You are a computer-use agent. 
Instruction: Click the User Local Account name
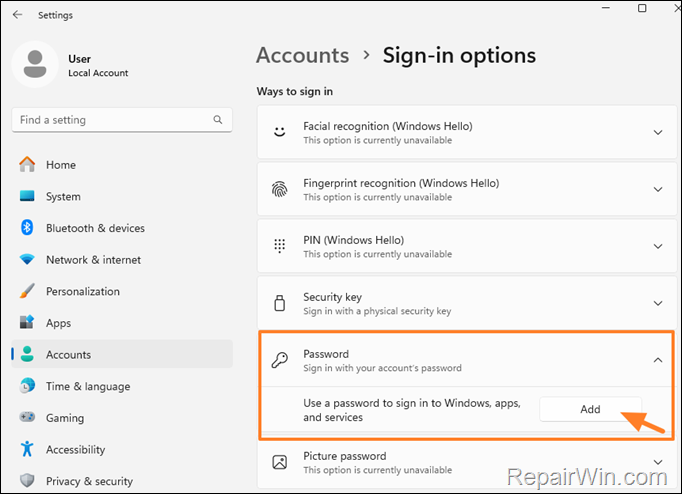pyautogui.click(x=98, y=66)
